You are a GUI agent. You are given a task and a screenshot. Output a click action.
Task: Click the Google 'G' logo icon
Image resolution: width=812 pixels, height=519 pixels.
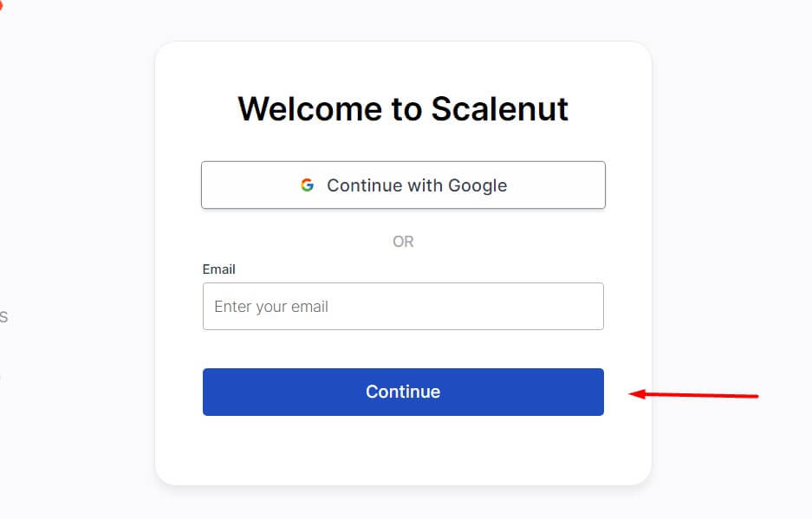[x=307, y=185]
